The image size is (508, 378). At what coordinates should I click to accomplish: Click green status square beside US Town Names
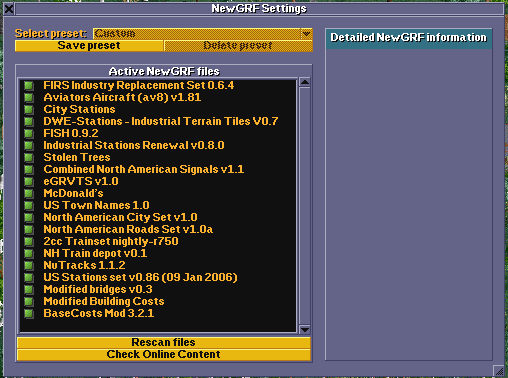point(29,206)
